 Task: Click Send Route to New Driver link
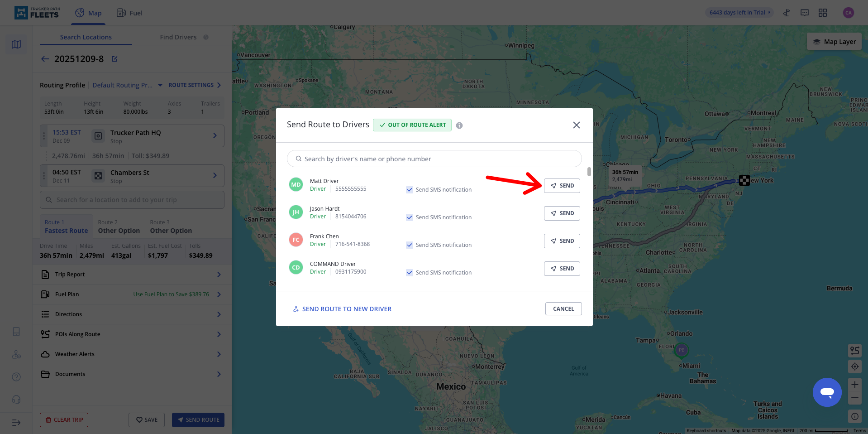(342, 309)
